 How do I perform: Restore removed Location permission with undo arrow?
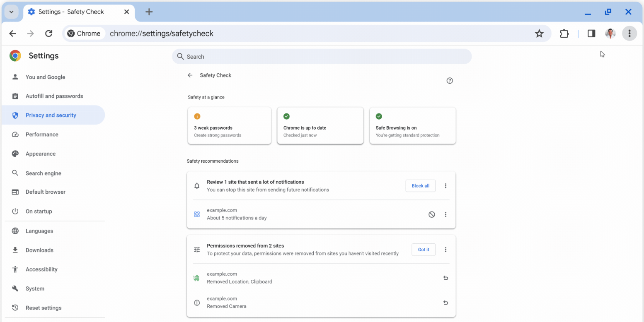coord(445,278)
